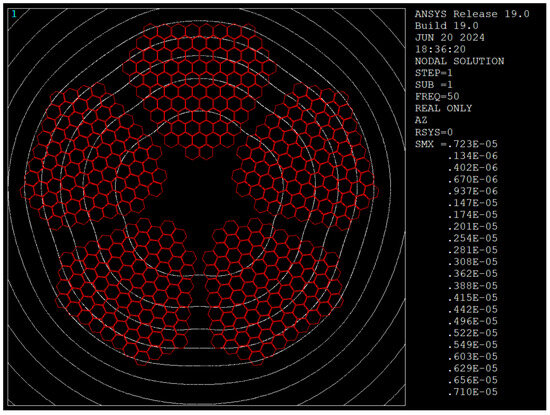550x415 pixels.
Task: Select the AZ result component label
Action: pyautogui.click(x=421, y=120)
